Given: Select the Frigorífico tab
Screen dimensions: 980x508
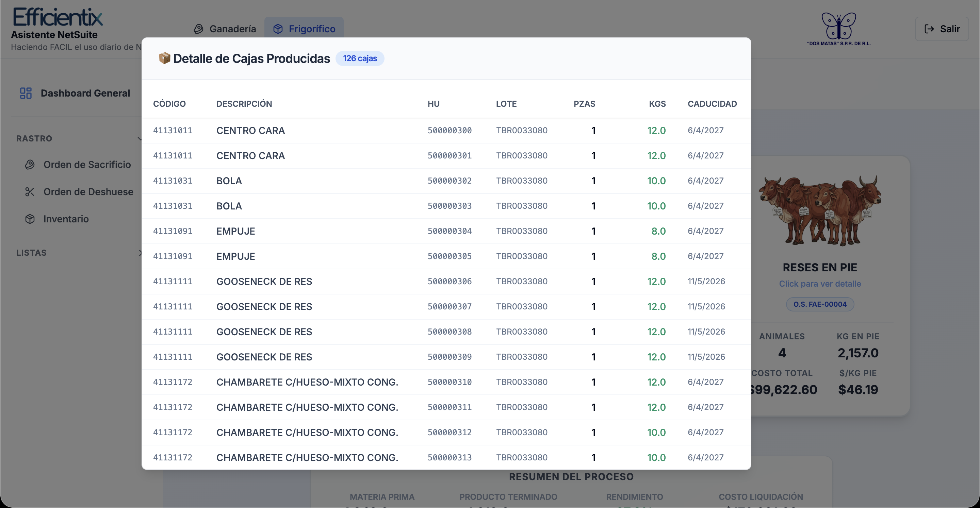Looking at the screenshot, I should 304,29.
